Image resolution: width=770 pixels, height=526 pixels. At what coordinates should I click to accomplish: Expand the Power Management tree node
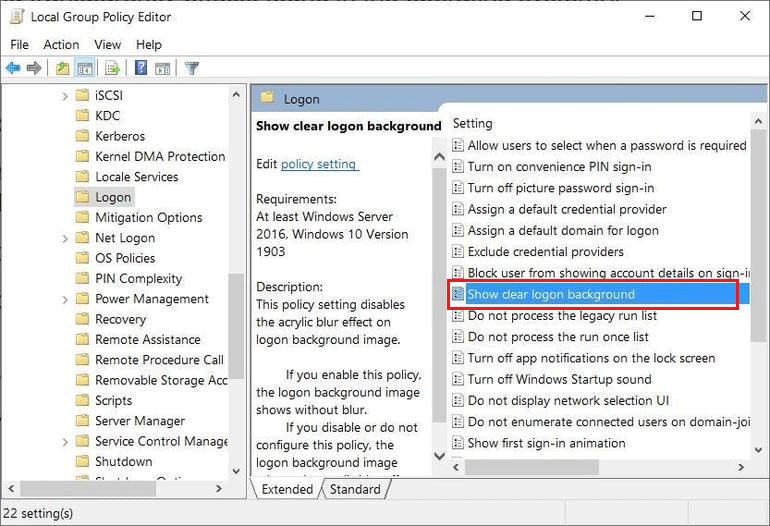[x=65, y=300]
